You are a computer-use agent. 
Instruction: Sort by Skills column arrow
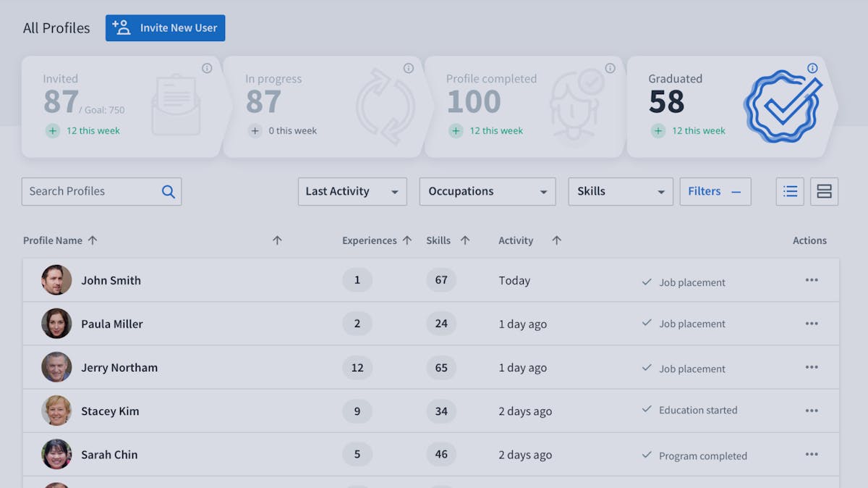(x=465, y=240)
